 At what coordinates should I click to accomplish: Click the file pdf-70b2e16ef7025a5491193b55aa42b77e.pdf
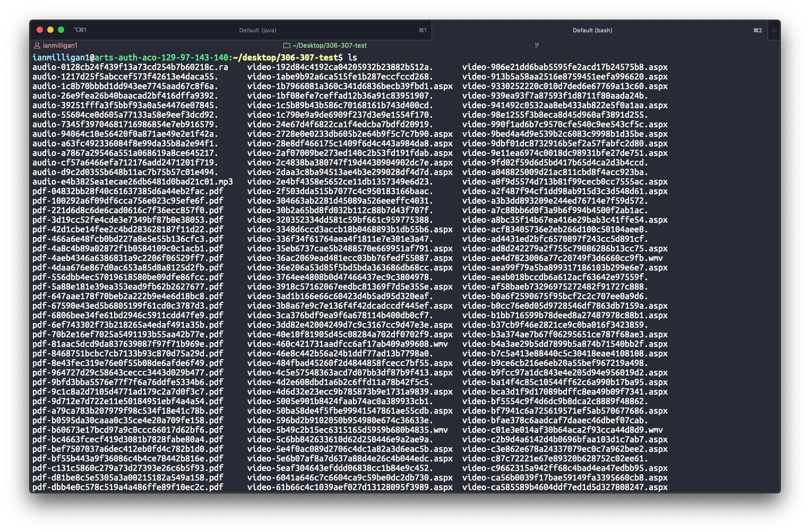point(128,335)
